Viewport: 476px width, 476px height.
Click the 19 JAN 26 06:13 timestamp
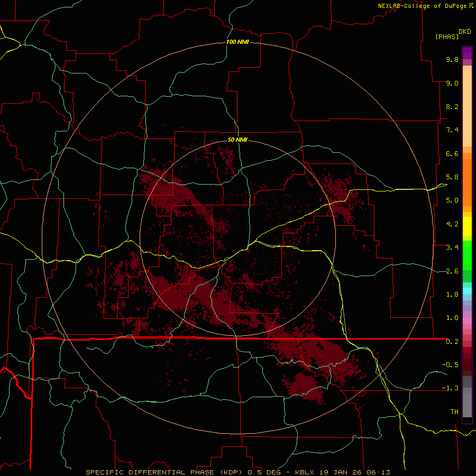[x=354, y=472]
